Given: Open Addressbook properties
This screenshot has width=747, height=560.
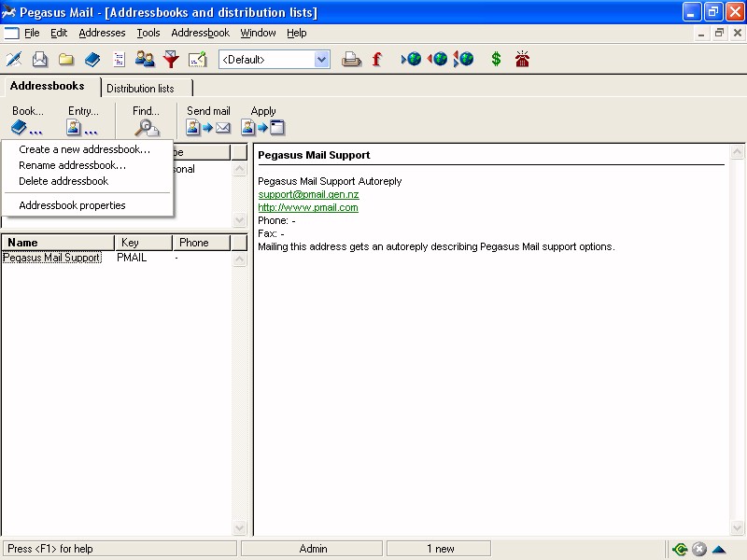Looking at the screenshot, I should pos(72,205).
